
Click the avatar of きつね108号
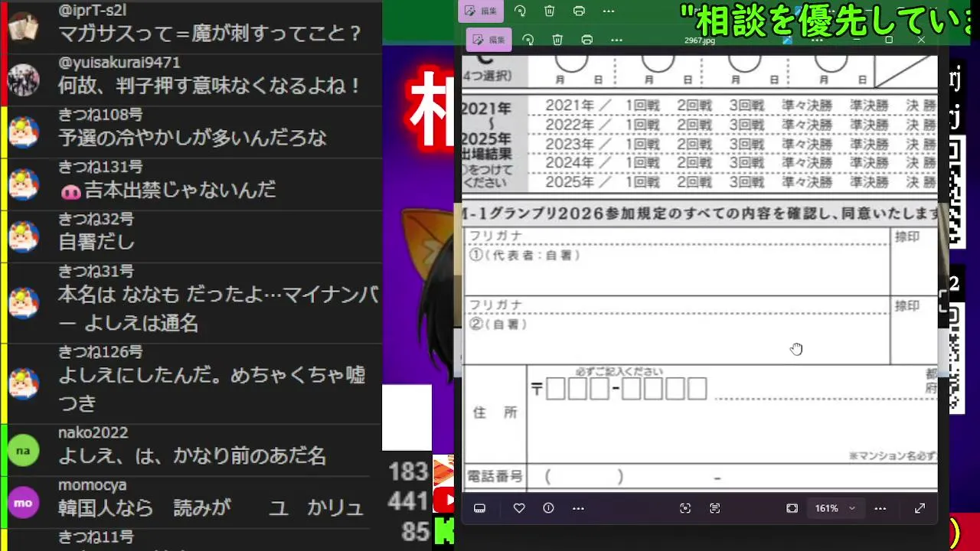[x=23, y=132]
